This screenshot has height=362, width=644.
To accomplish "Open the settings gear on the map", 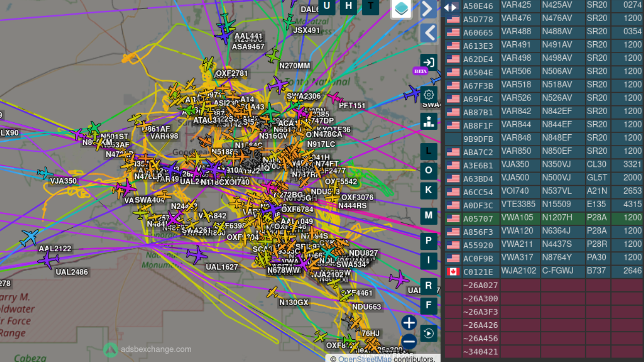I will (x=429, y=95).
